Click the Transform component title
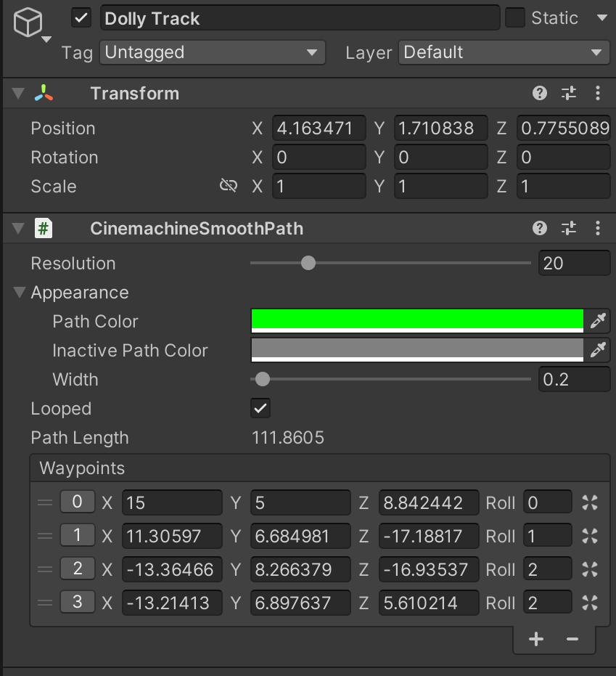 135,94
